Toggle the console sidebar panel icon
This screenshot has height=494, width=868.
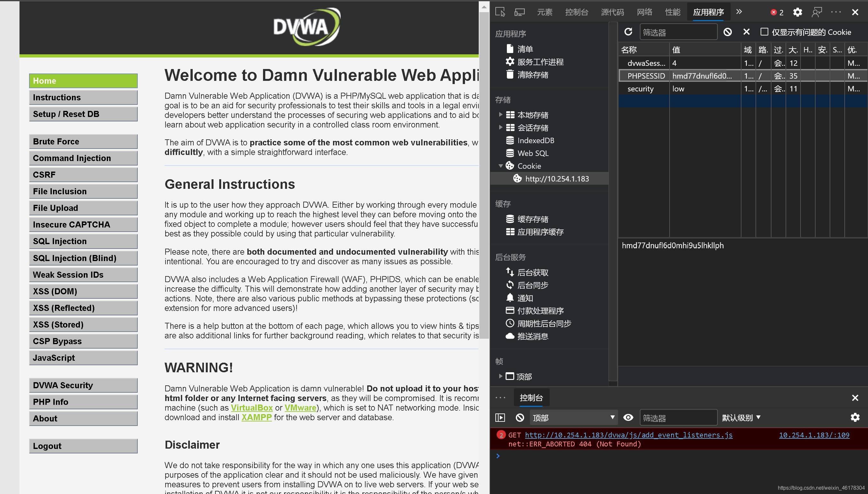pyautogui.click(x=500, y=418)
